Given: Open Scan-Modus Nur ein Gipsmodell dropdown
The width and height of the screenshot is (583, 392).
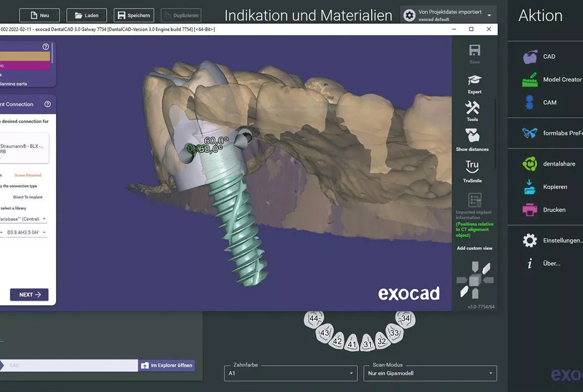Looking at the screenshot, I should pos(430,373).
